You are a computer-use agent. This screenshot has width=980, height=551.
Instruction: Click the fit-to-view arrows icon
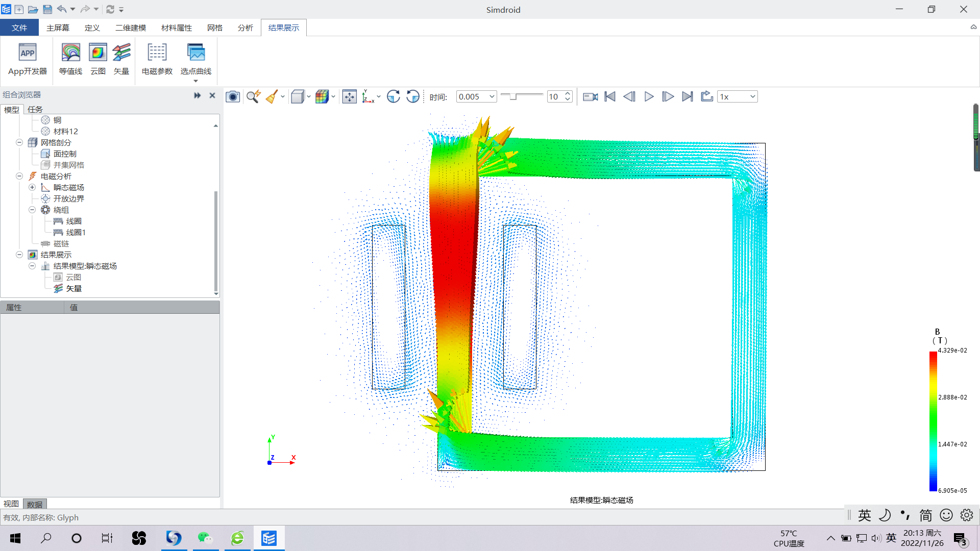tap(350, 97)
